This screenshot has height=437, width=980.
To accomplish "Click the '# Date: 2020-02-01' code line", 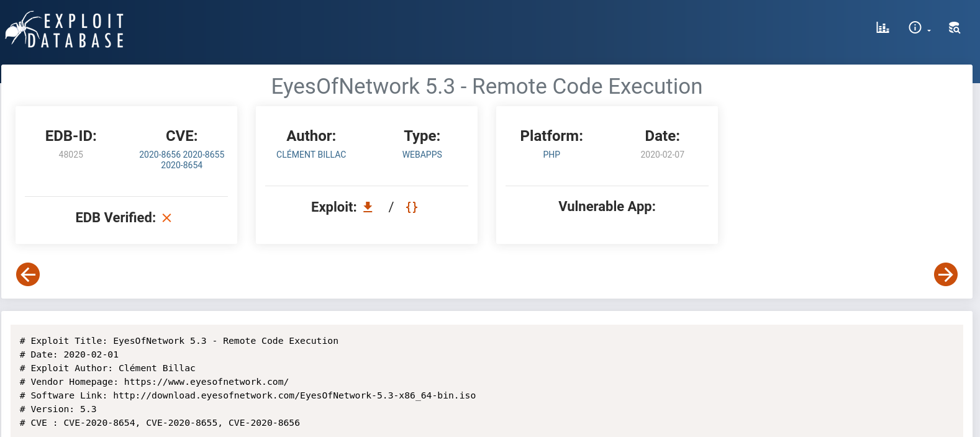I will [x=69, y=354].
